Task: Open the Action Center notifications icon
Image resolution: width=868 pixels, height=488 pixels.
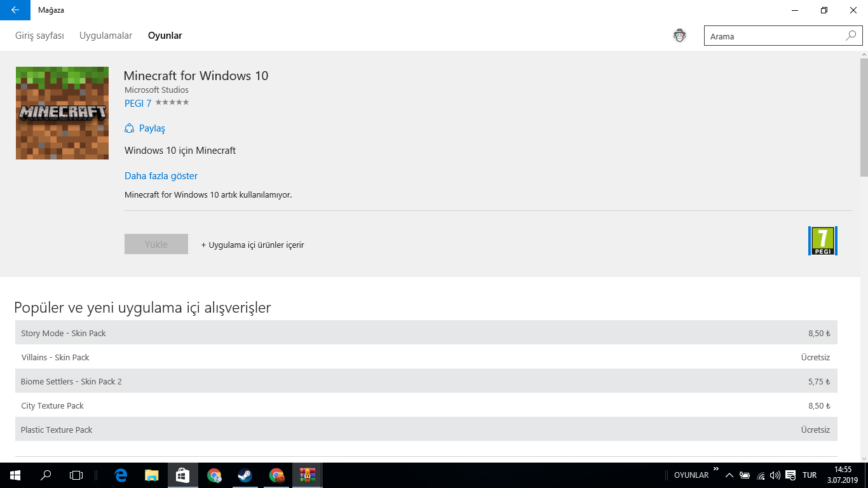Action: point(790,475)
